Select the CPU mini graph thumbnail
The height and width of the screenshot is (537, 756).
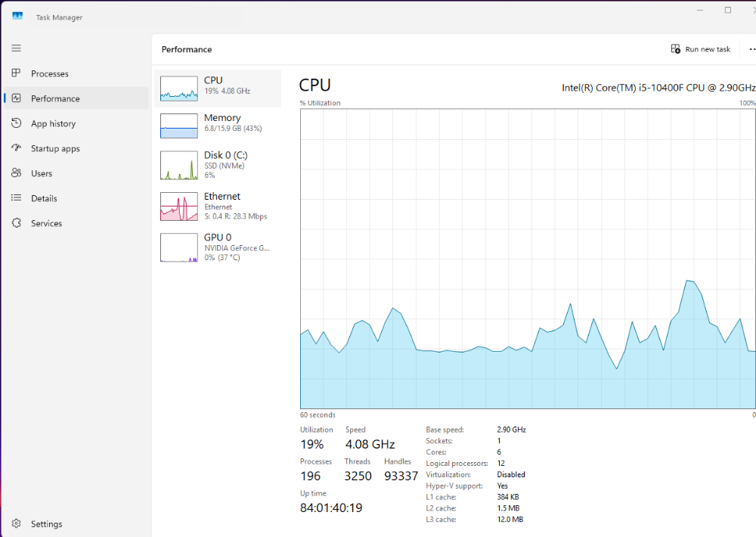[x=179, y=88]
